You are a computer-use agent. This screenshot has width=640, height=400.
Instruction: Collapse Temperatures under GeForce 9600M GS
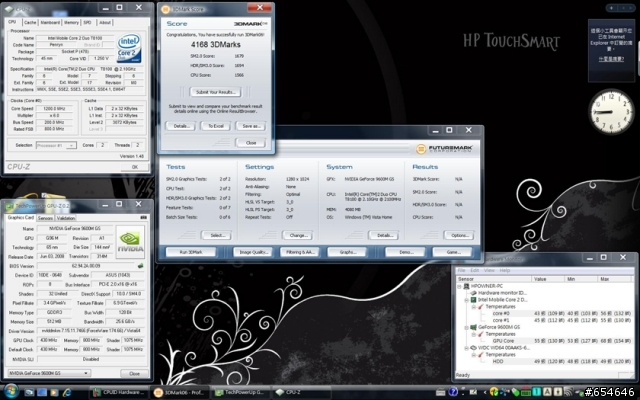click(x=473, y=334)
